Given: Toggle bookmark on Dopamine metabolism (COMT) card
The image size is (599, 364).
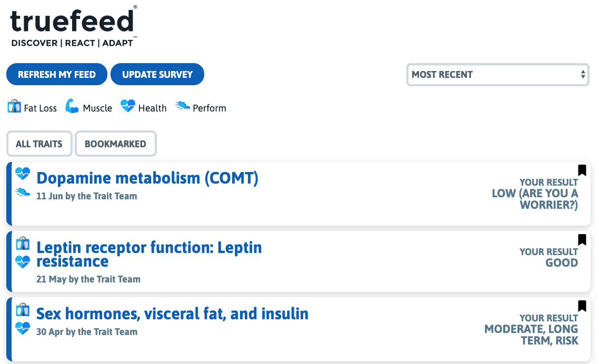Looking at the screenshot, I should [582, 170].
